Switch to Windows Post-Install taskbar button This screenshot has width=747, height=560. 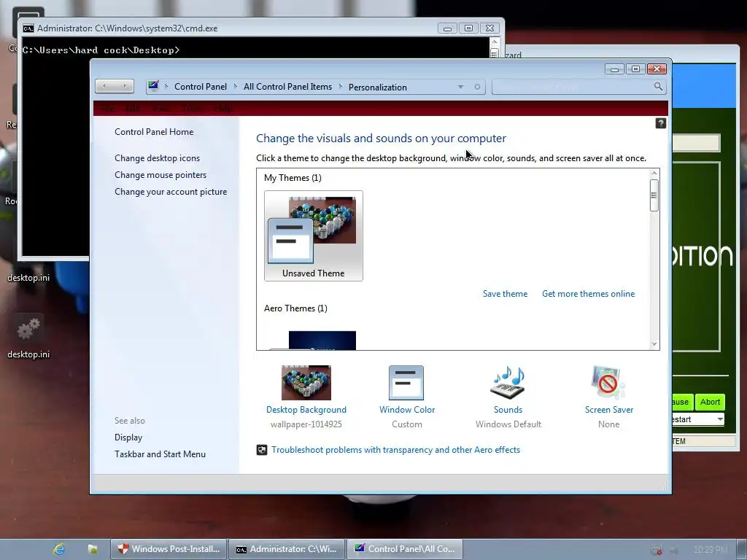(x=169, y=549)
